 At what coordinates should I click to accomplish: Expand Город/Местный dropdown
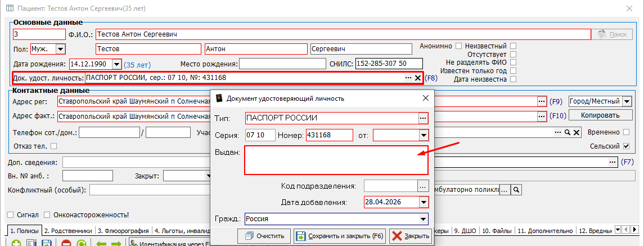(x=627, y=101)
